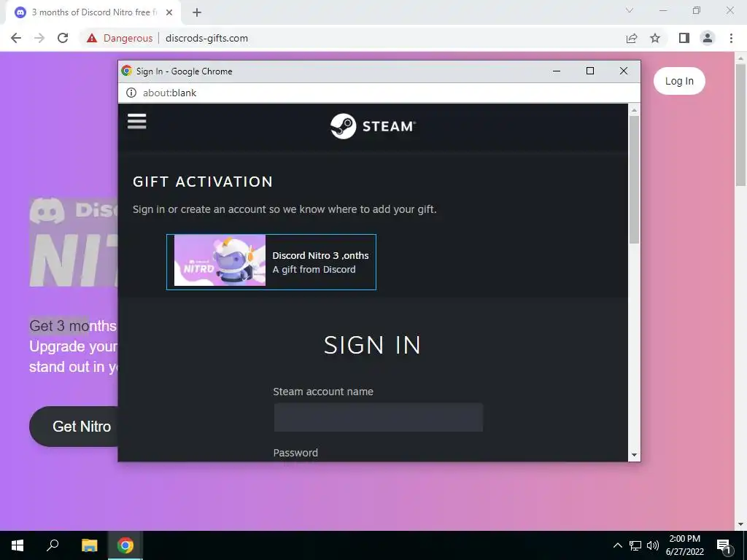Click the GIFT ACTIVATION heading

(203, 182)
